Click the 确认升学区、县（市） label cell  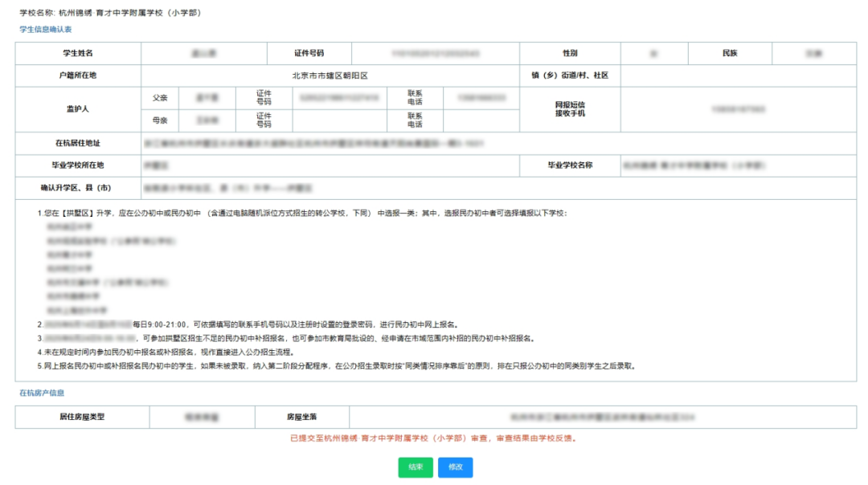pos(78,188)
